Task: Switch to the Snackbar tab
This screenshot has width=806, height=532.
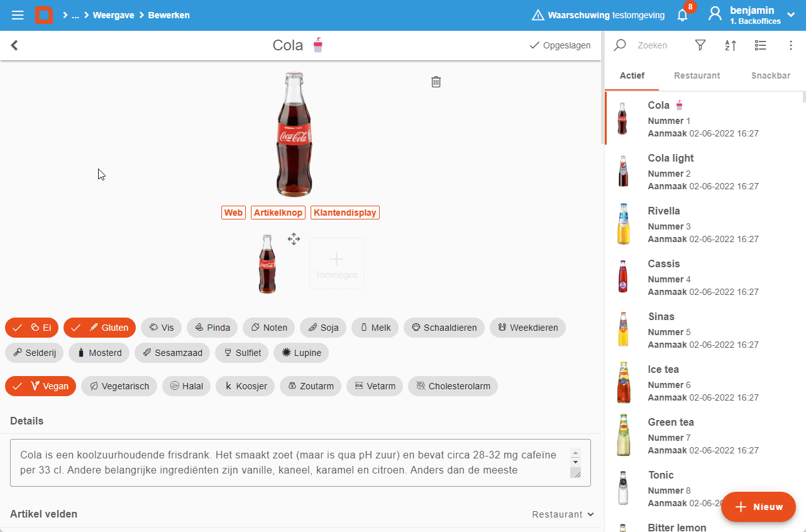Action: [x=771, y=75]
